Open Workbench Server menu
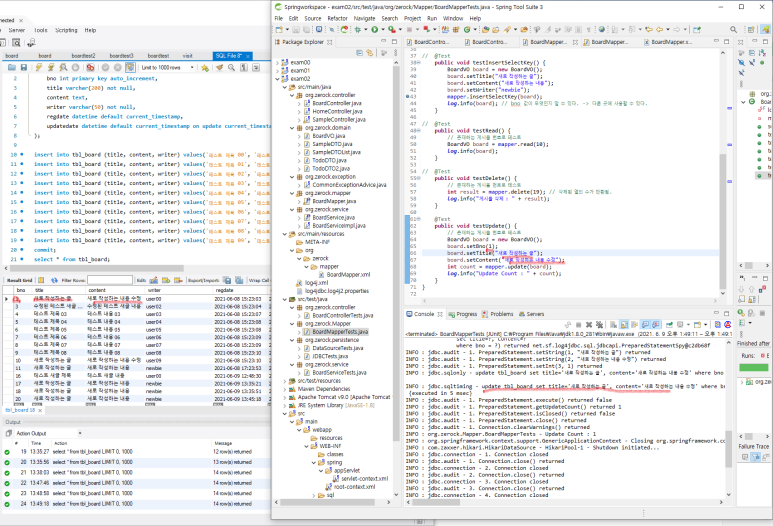 click(x=16, y=30)
